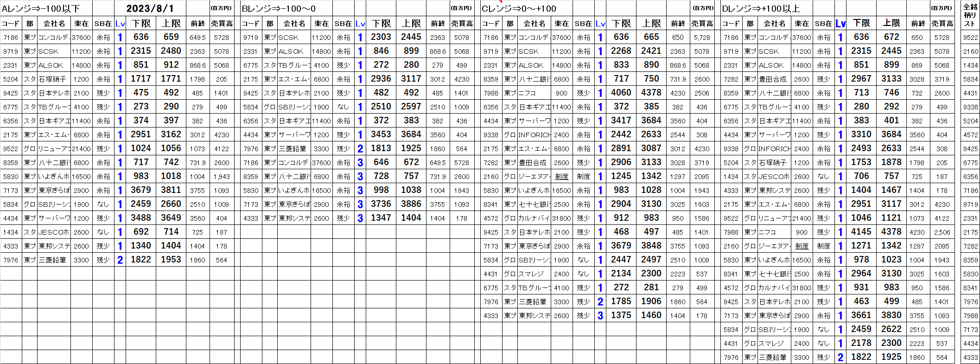This screenshot has height=364, width=980.
Task: Select 2904 in C range 七十七銀行 row
Action: coord(621,204)
